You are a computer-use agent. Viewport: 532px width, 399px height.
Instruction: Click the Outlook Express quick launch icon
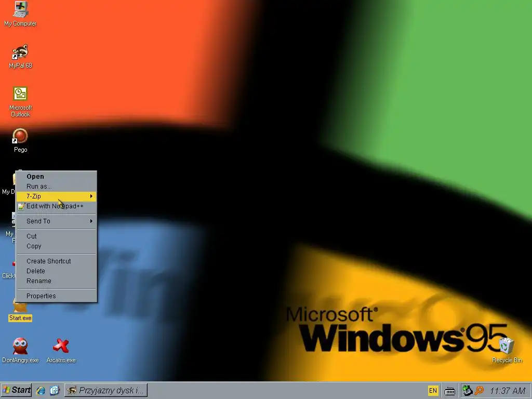click(55, 391)
